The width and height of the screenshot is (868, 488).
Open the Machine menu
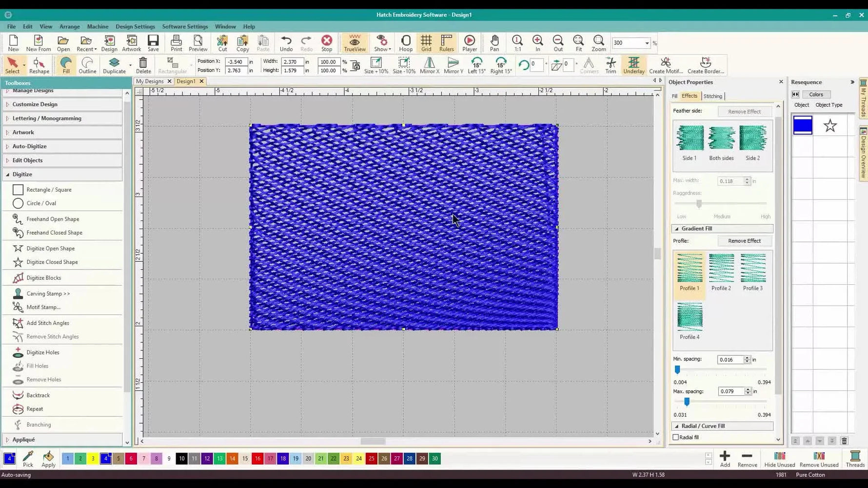click(98, 26)
